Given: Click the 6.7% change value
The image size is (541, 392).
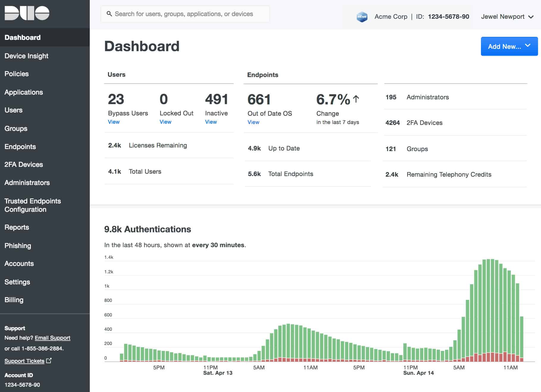Looking at the screenshot, I should (333, 99).
